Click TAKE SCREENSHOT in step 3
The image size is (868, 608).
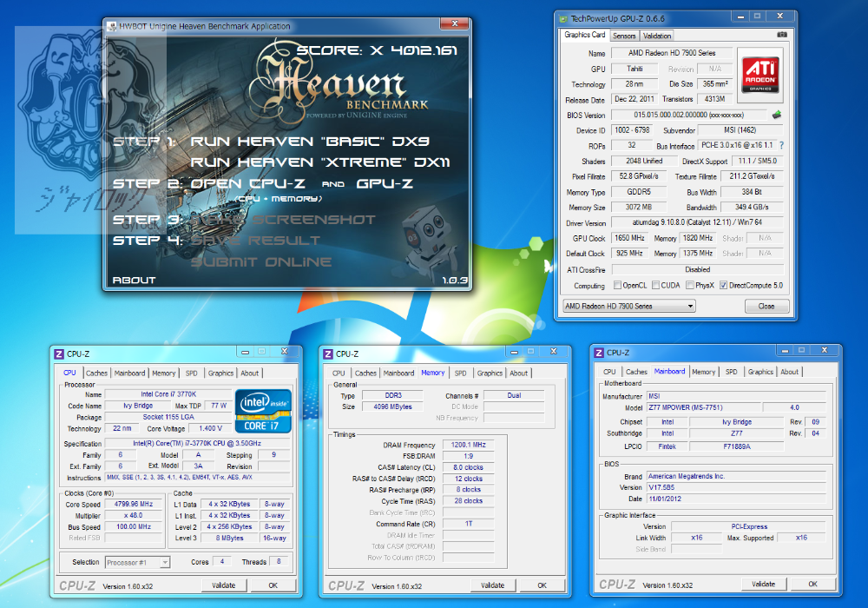point(283,219)
